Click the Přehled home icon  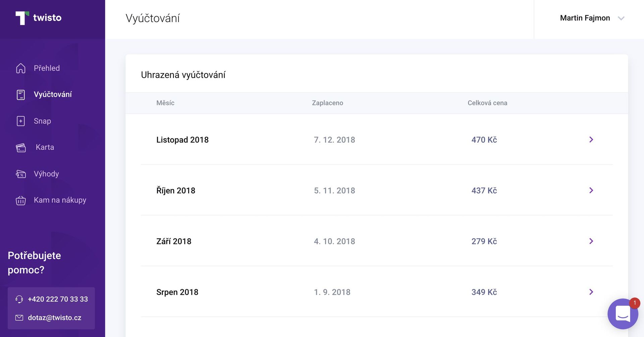(x=21, y=68)
